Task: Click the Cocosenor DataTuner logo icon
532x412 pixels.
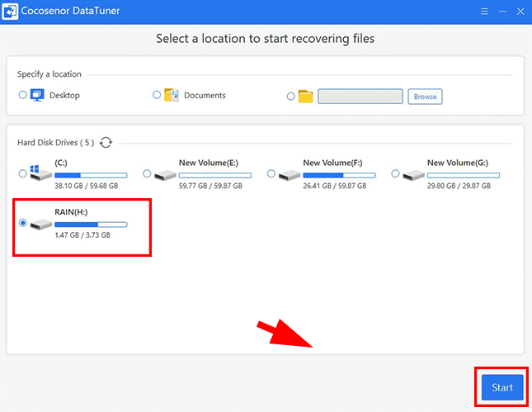Action: [x=12, y=14]
